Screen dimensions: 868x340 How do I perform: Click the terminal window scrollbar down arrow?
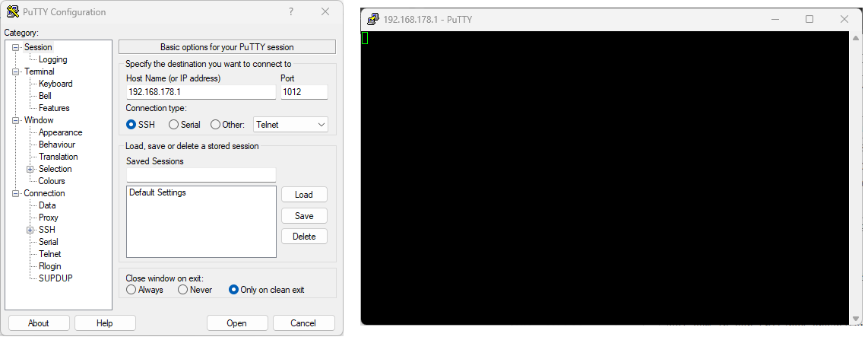857,320
